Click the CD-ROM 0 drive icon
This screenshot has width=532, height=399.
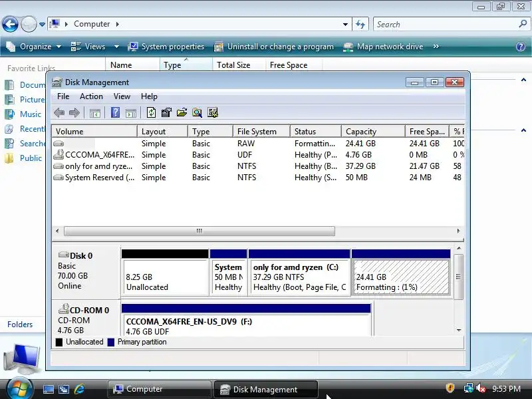63,309
